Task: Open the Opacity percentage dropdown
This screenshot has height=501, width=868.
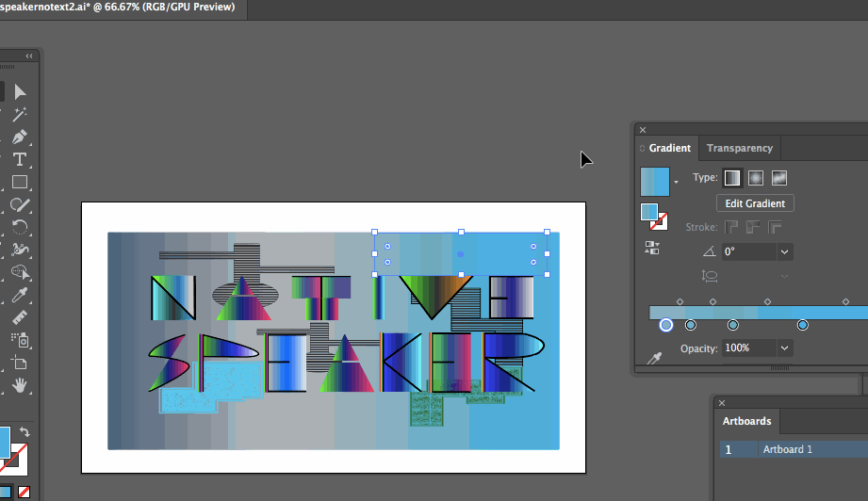Action: (784, 348)
